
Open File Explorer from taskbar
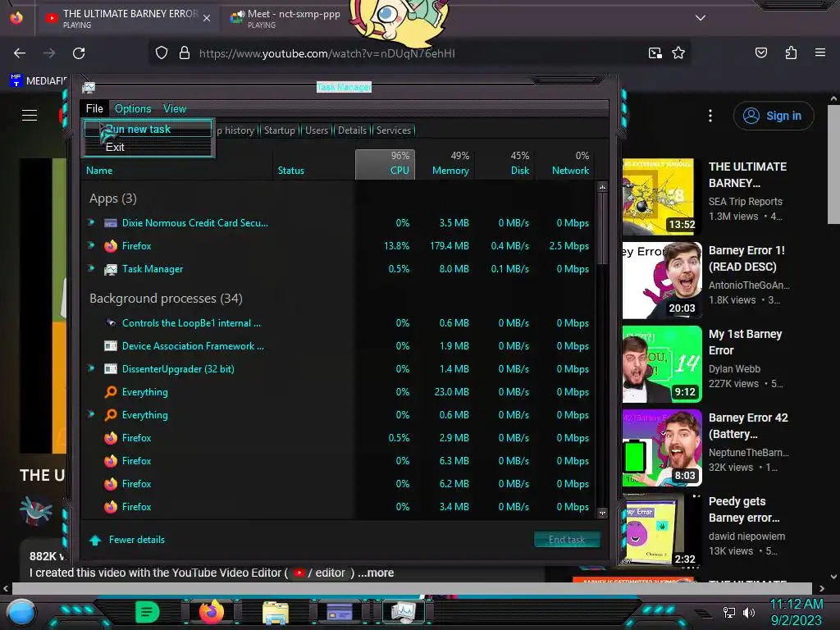(x=276, y=612)
